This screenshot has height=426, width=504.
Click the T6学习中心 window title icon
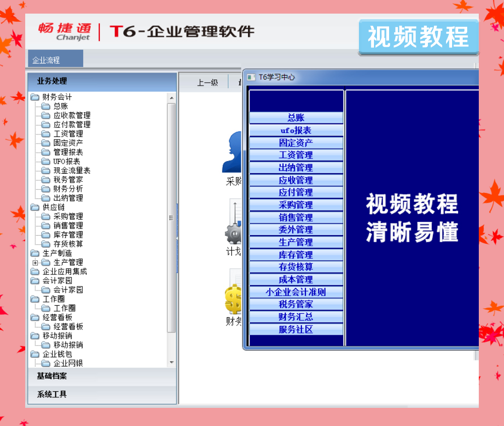coord(251,77)
